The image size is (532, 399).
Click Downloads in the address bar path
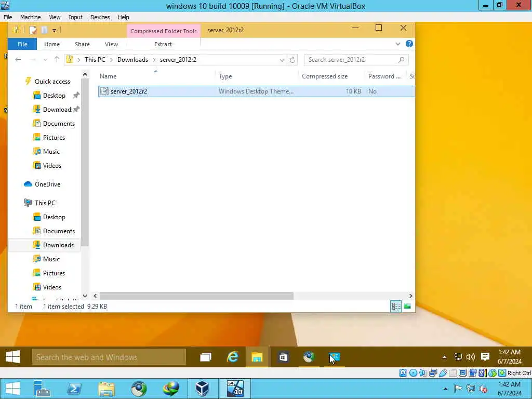pos(132,60)
